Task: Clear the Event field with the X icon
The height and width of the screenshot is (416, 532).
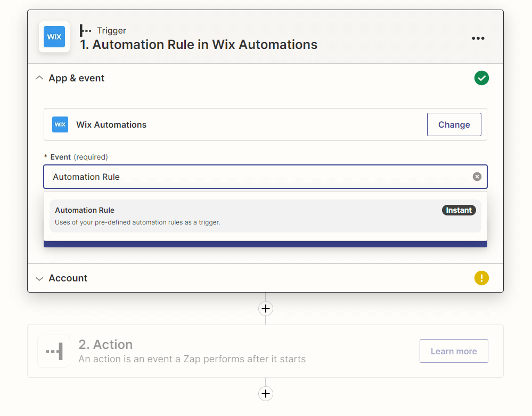Action: [x=477, y=177]
